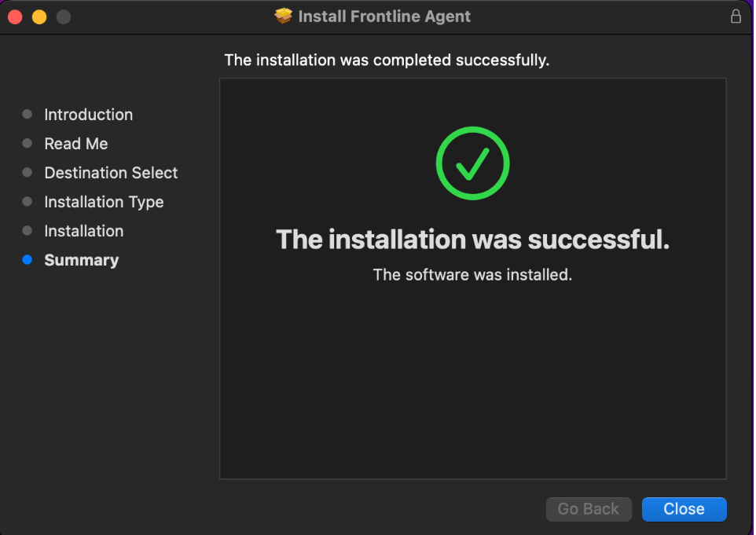Select the Summary step in sidebar
Viewport: 756px width, 535px height.
(81, 260)
